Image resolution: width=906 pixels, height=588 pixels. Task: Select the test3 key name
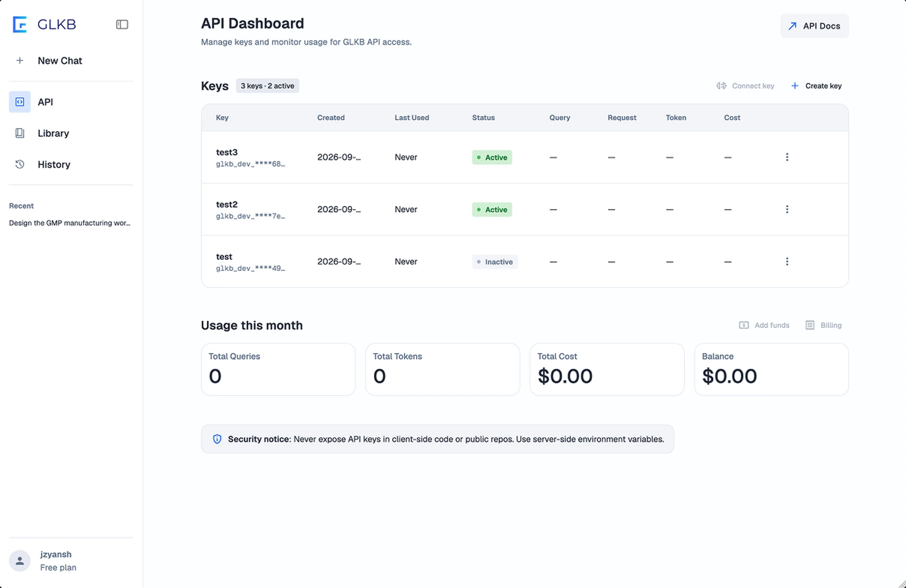pos(226,152)
